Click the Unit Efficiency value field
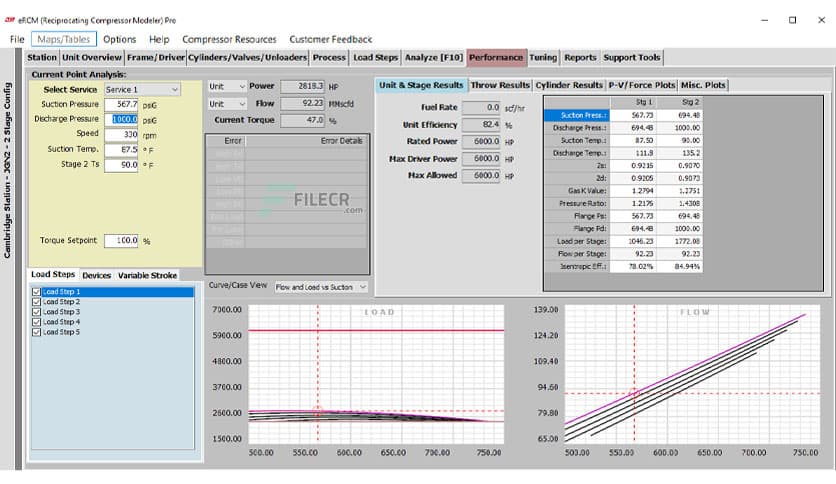This screenshot has width=836, height=484. (481, 125)
